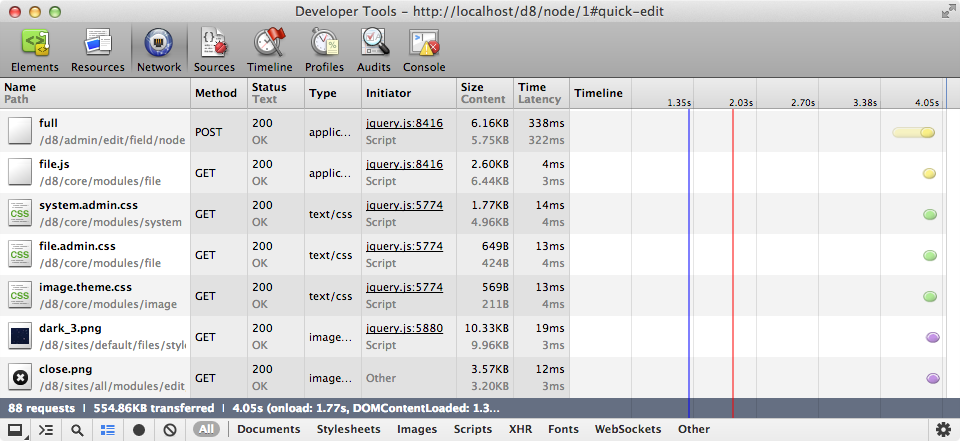Click the full request file icon
The height and width of the screenshot is (441, 960).
point(20,132)
